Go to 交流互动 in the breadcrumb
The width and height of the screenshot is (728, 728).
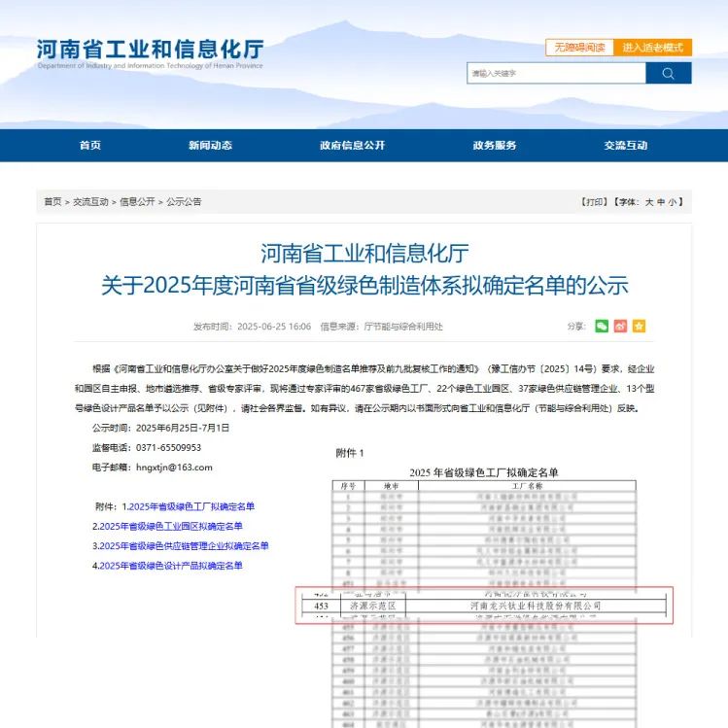[90, 201]
